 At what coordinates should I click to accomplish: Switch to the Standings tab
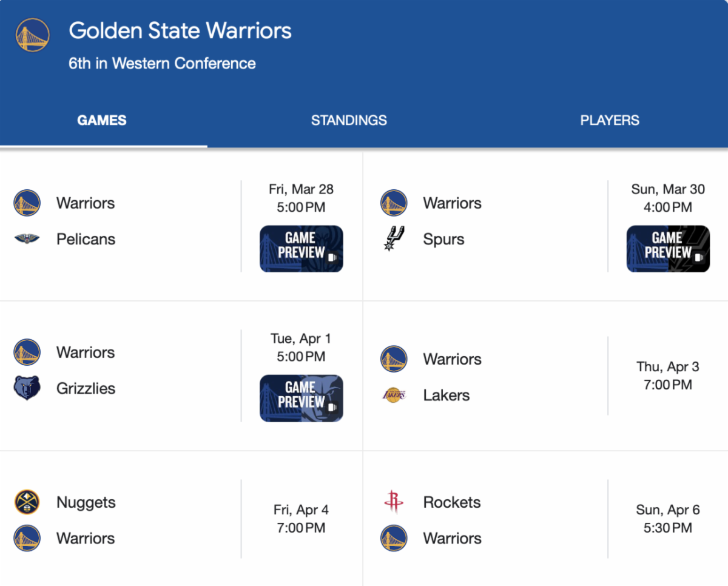coord(349,120)
